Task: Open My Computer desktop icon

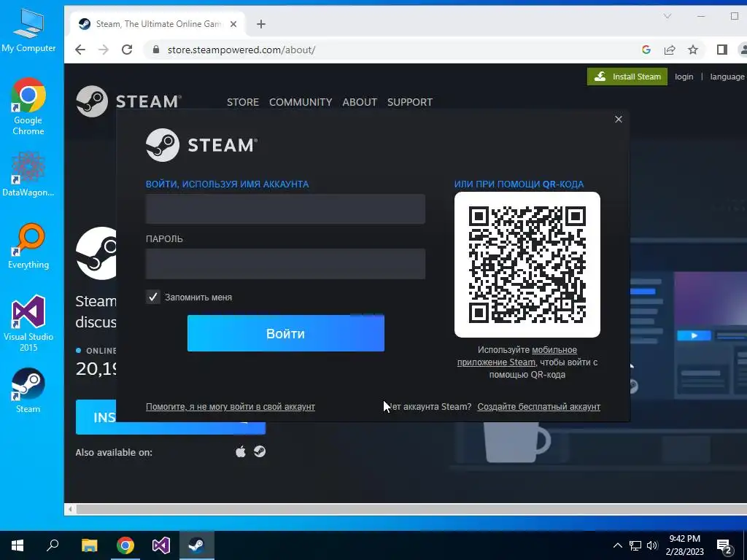Action: [x=28, y=31]
